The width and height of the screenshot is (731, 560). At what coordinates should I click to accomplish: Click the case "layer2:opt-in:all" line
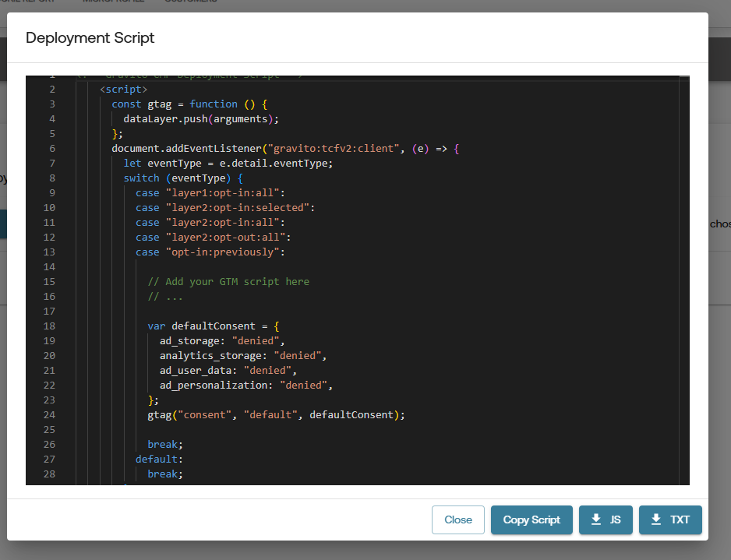click(x=210, y=223)
